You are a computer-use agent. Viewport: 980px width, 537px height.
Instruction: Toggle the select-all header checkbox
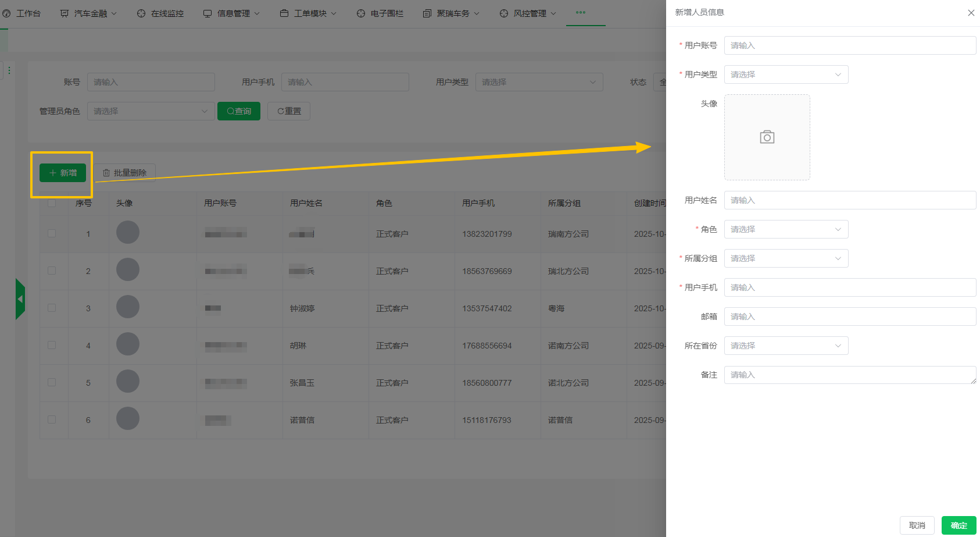tap(52, 203)
